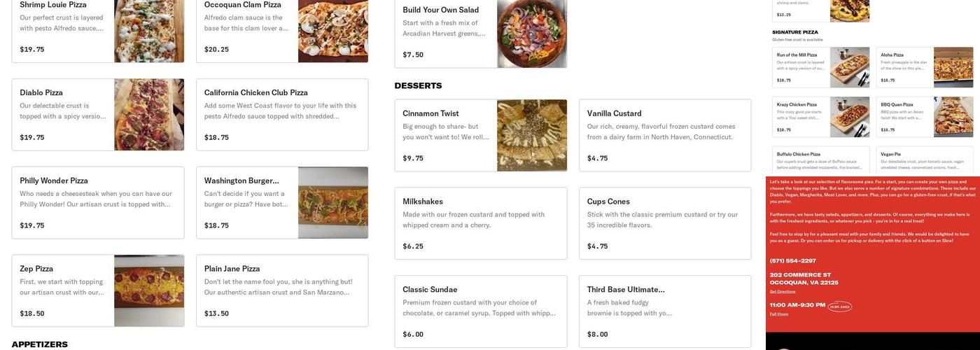This screenshot has height=350, width=980.
Task: Select the Vanilla Custard dessert
Action: (664, 135)
